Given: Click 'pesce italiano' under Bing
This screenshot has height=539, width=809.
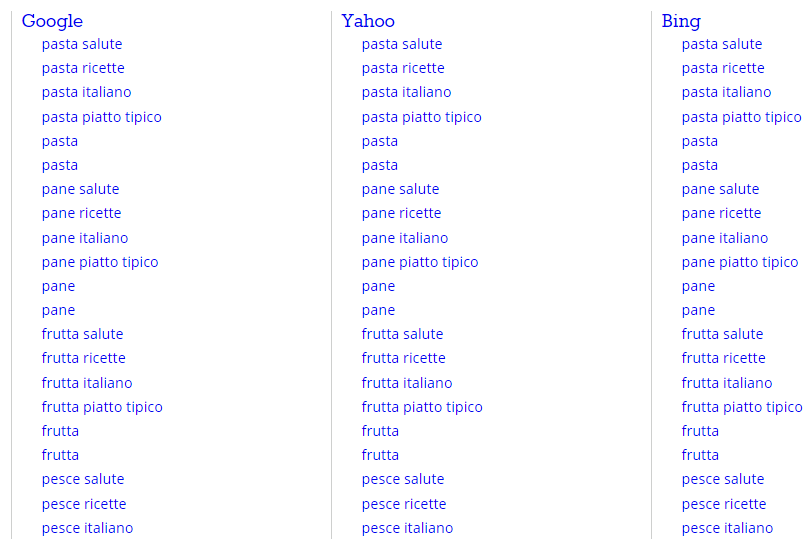Looking at the screenshot, I should pyautogui.click(x=727, y=528).
